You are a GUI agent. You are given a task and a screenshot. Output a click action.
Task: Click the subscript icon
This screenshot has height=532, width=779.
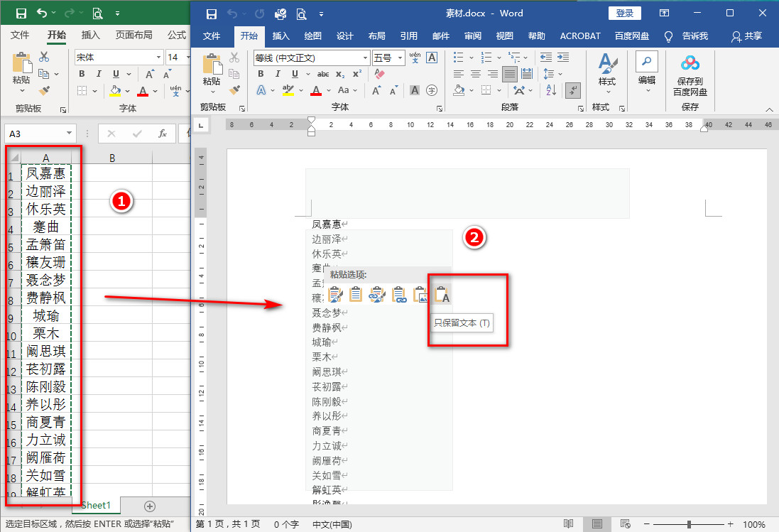click(x=339, y=73)
